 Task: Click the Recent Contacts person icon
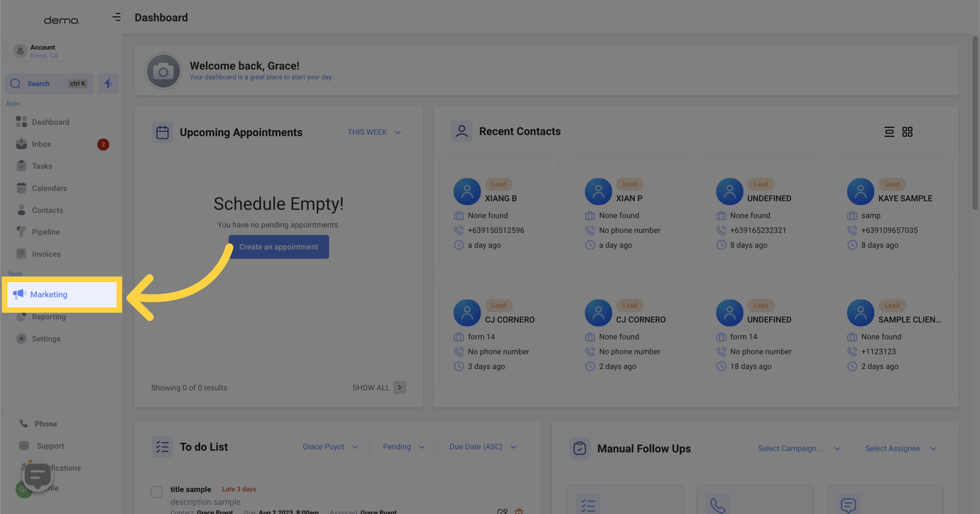462,131
